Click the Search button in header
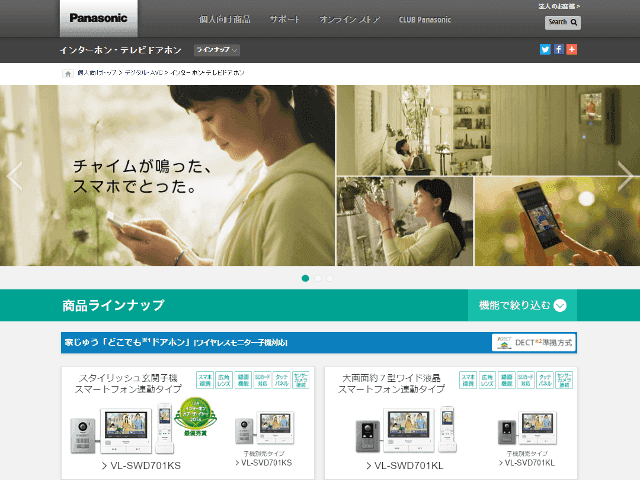Image resolution: width=640 pixels, height=480 pixels. point(562,22)
